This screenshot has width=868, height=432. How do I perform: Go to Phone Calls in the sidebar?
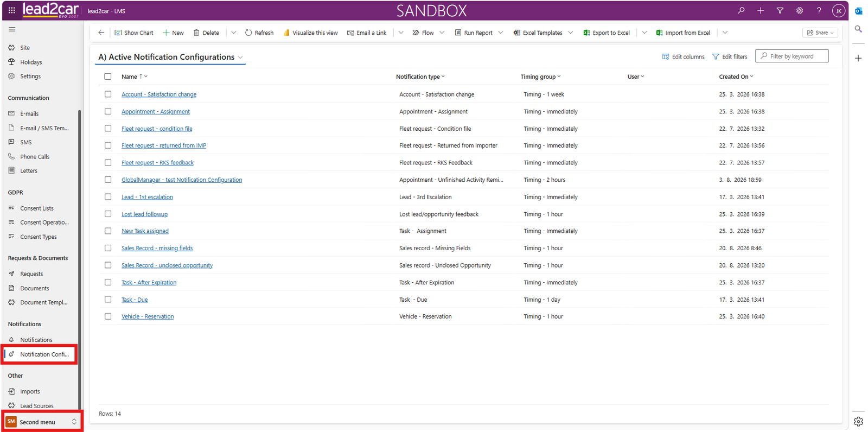(35, 156)
